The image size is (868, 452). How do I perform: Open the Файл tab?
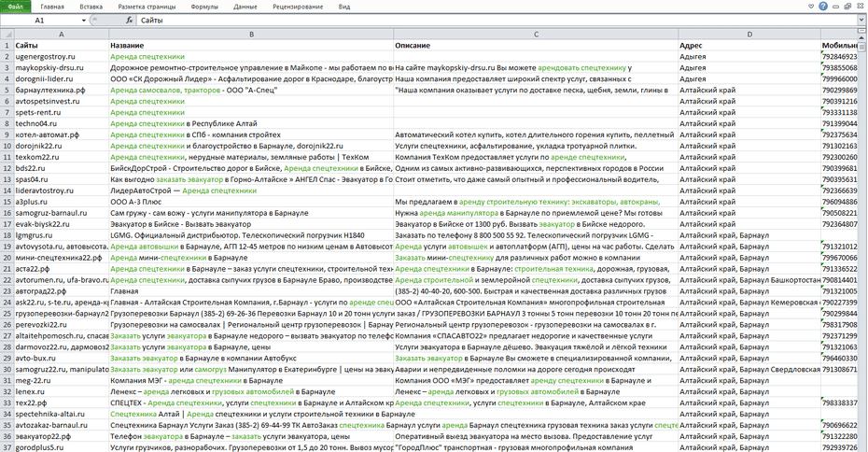16,6
